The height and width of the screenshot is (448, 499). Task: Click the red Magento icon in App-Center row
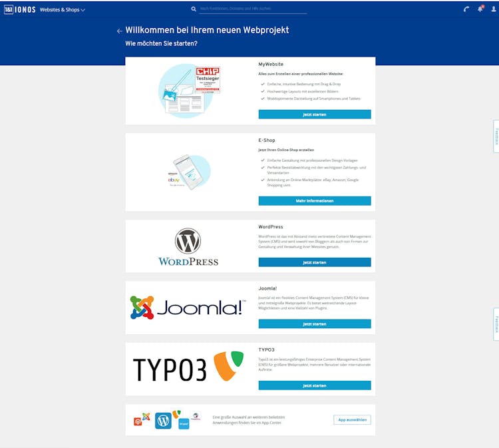click(x=138, y=421)
